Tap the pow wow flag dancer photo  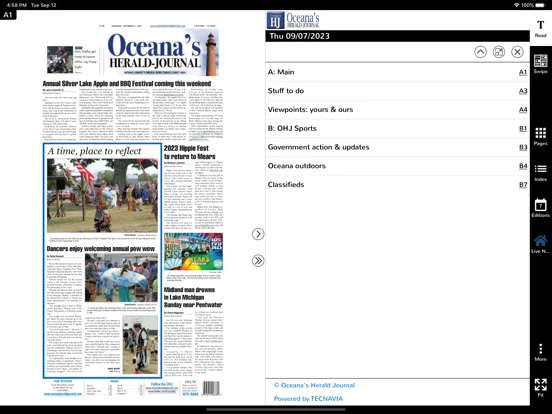pos(102,195)
